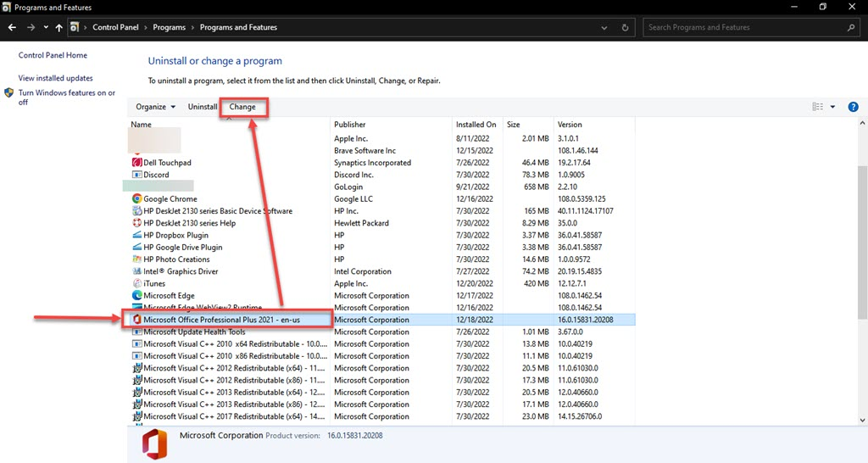Click publisher GoLogin
The height and width of the screenshot is (463, 868).
click(x=348, y=187)
